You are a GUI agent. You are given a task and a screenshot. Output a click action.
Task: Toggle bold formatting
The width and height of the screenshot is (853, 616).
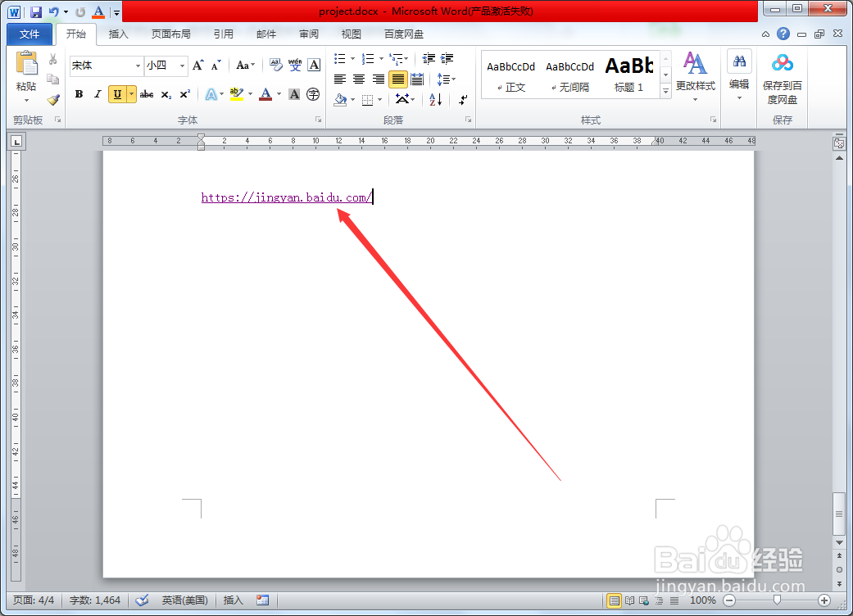[79, 94]
